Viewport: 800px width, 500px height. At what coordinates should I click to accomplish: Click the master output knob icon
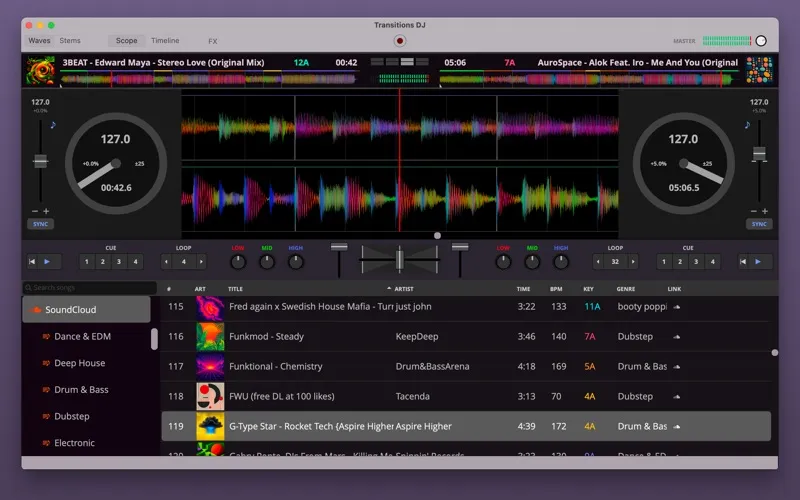761,41
